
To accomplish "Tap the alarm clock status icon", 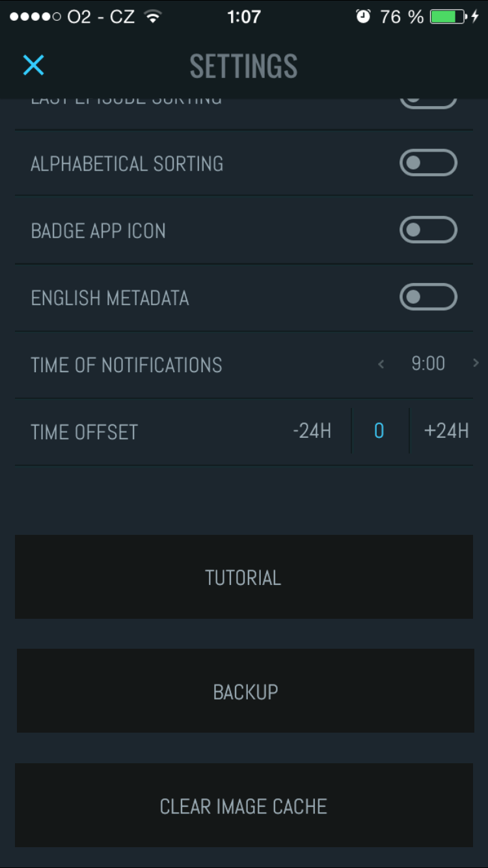I will pyautogui.click(x=363, y=16).
